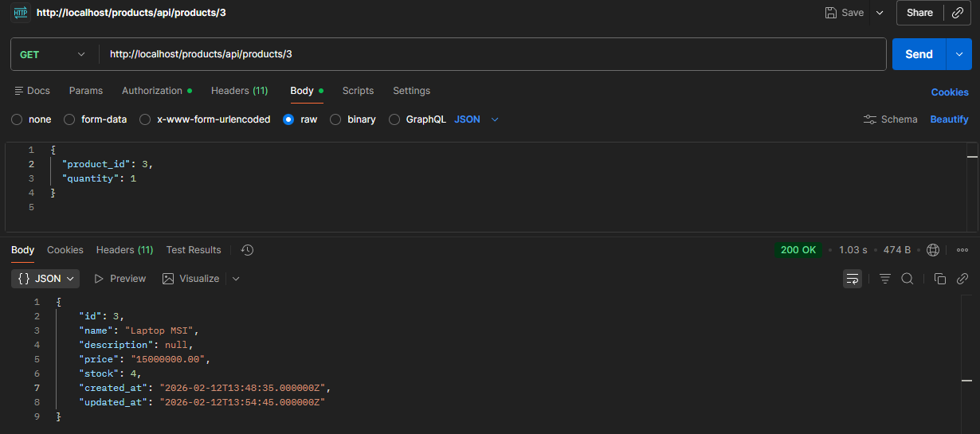Switch to the Params tab
Image resolution: width=980 pixels, height=434 pixels.
coord(86,91)
